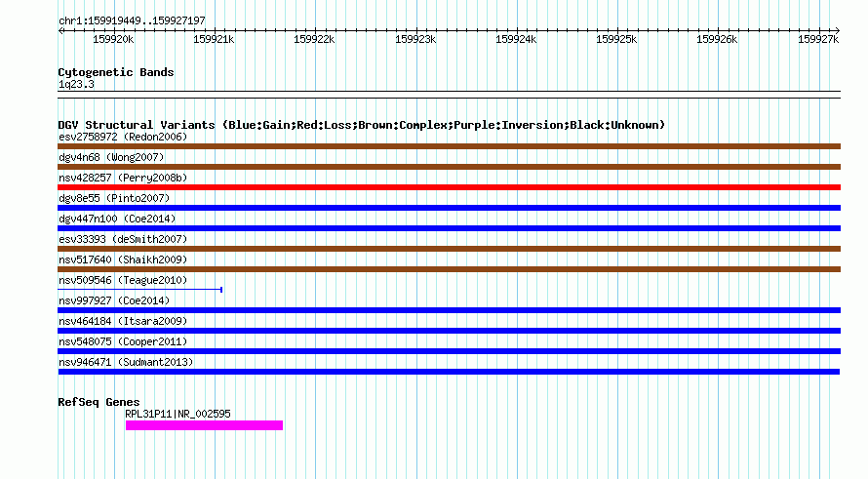Click the right arrow at the ruler end
Image resolution: width=868 pixels, height=479 pixels.
[x=838, y=30]
